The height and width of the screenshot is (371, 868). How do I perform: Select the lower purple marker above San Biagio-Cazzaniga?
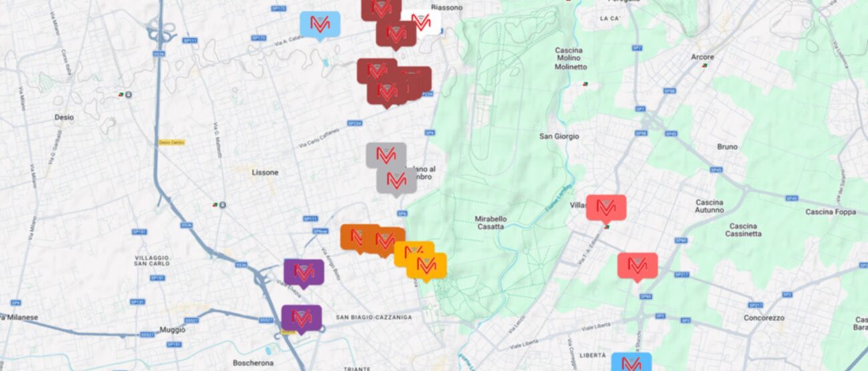(x=301, y=318)
